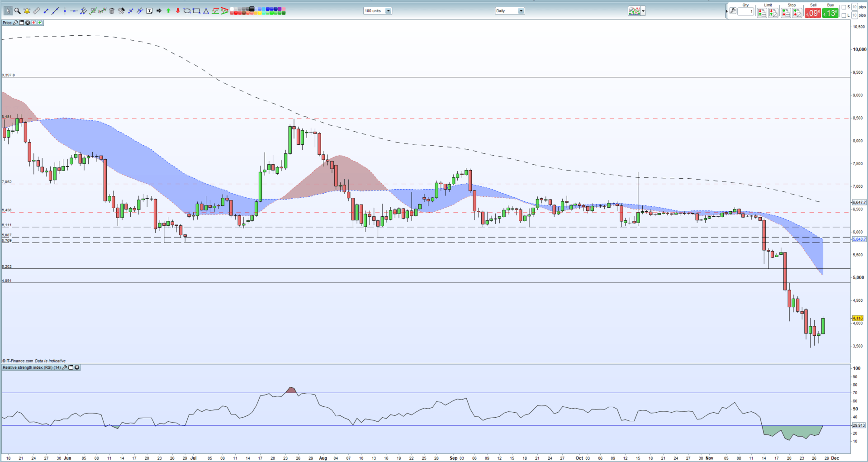Insert a black right arrow marker

coord(159,11)
